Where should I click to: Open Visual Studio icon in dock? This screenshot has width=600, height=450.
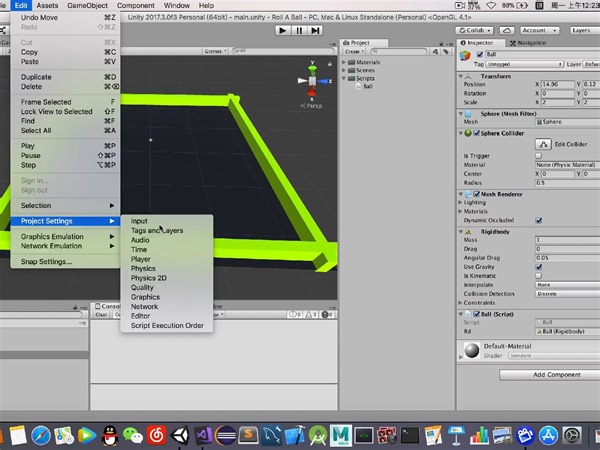pyautogui.click(x=203, y=435)
